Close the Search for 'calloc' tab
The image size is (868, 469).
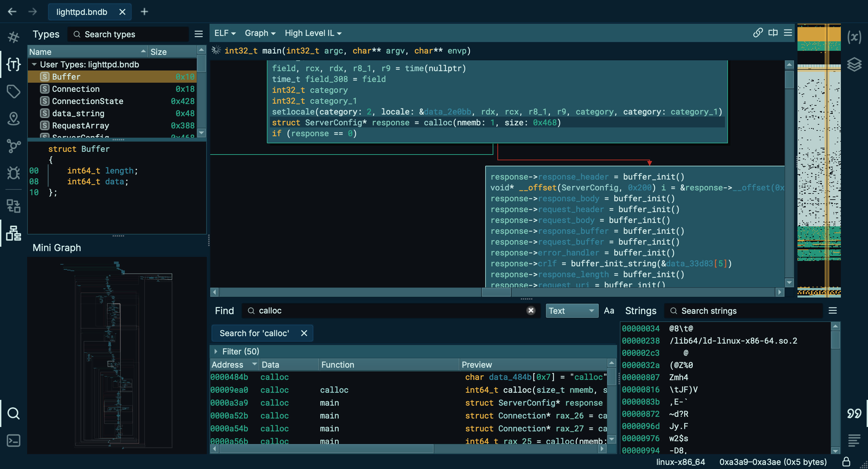(304, 333)
